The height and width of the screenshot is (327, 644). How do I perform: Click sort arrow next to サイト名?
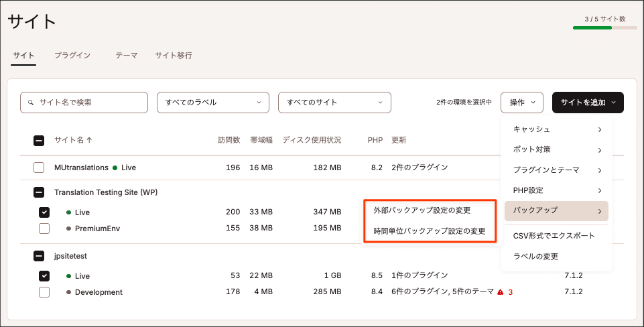pyautogui.click(x=89, y=139)
